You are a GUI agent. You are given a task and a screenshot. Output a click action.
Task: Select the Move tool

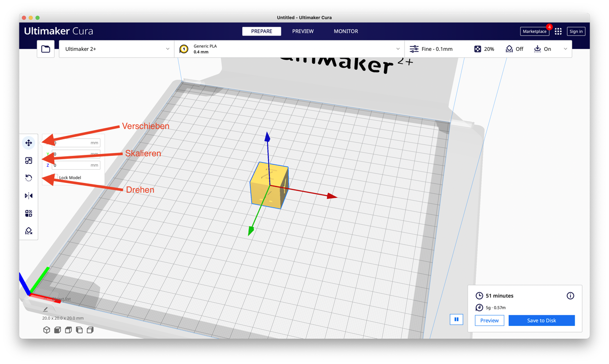[x=29, y=143]
